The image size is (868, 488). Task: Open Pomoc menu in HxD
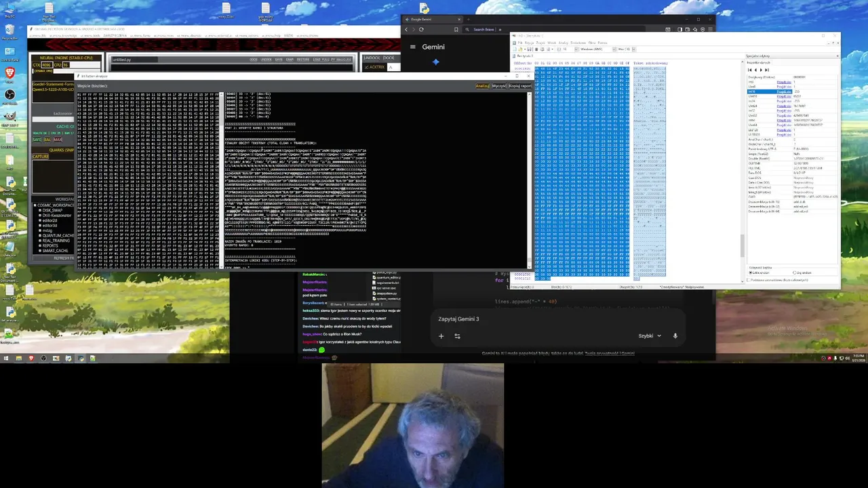point(602,43)
